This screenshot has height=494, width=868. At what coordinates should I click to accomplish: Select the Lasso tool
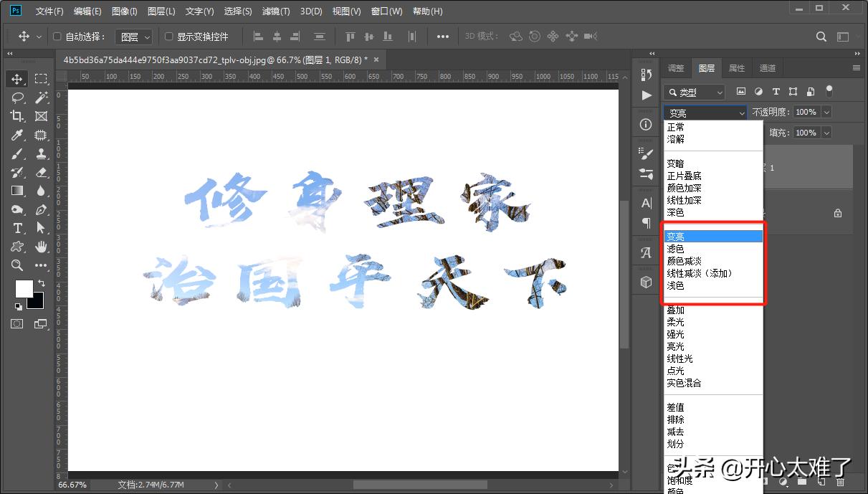(17, 98)
